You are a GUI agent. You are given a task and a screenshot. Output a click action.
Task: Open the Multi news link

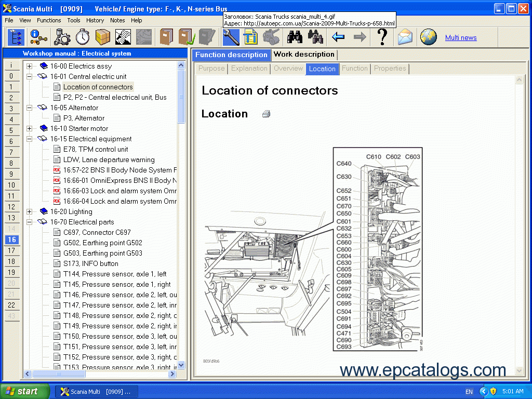click(460, 37)
